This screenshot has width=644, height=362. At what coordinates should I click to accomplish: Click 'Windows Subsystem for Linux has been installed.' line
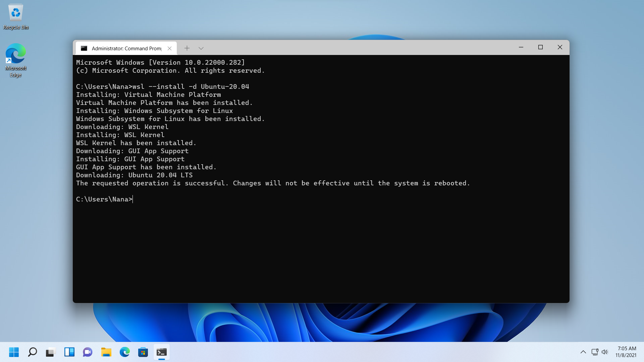170,119
